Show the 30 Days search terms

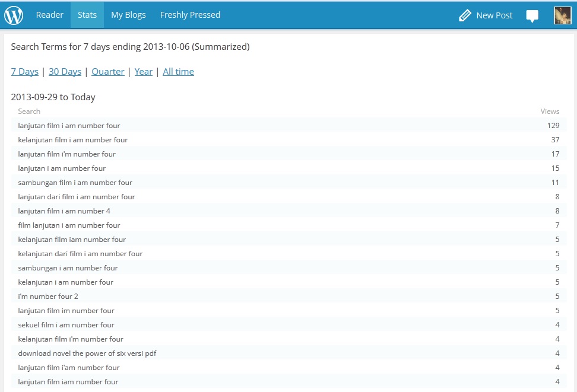pyautogui.click(x=65, y=72)
